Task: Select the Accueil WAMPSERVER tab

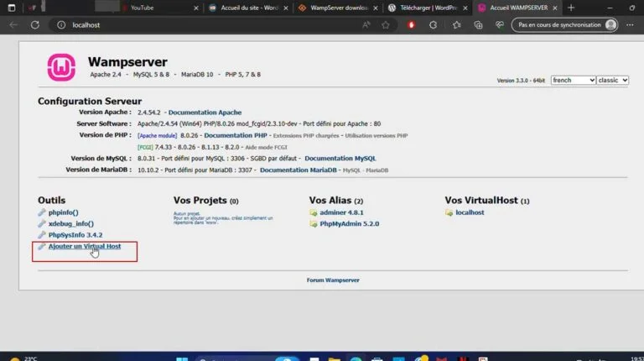Action: coord(518,8)
